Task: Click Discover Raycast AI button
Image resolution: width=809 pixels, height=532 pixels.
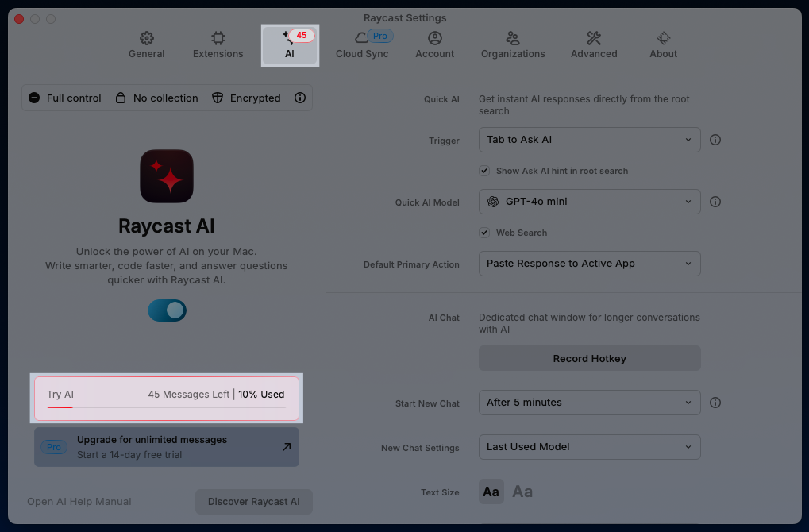Action: (x=254, y=501)
